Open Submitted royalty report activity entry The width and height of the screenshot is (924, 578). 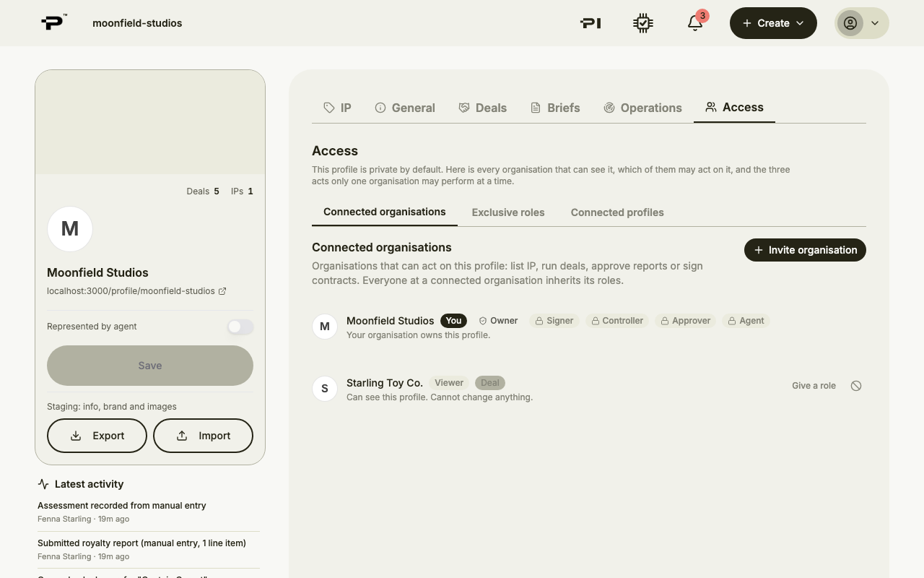(x=149, y=550)
